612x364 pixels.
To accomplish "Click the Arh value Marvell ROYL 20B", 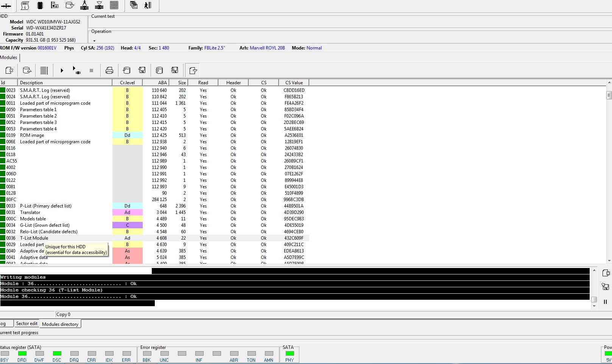I will pyautogui.click(x=267, y=48).
